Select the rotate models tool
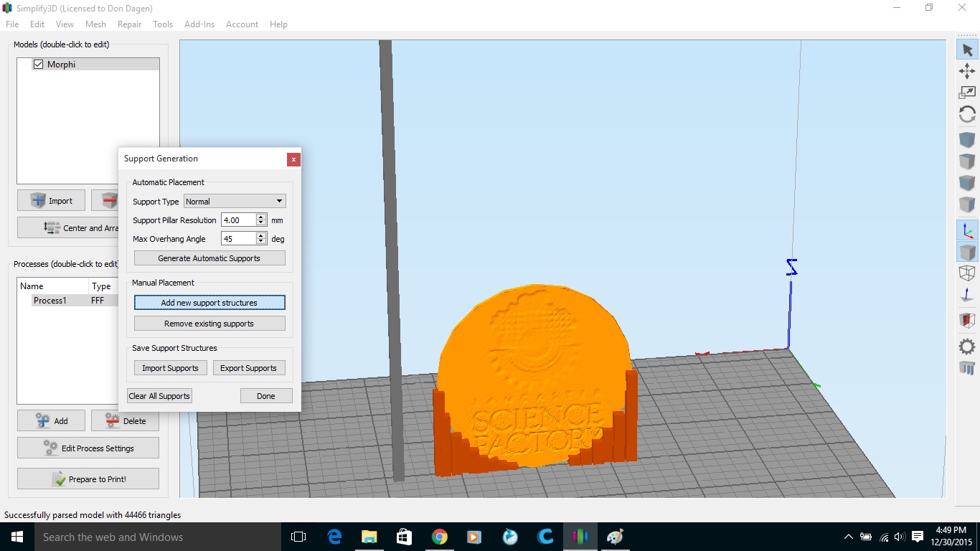The width and height of the screenshot is (980, 551). (967, 114)
